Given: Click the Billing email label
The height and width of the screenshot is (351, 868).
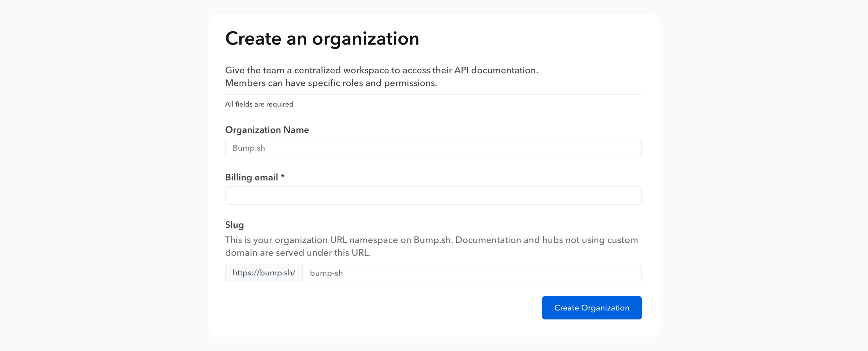Looking at the screenshot, I should click(251, 177).
